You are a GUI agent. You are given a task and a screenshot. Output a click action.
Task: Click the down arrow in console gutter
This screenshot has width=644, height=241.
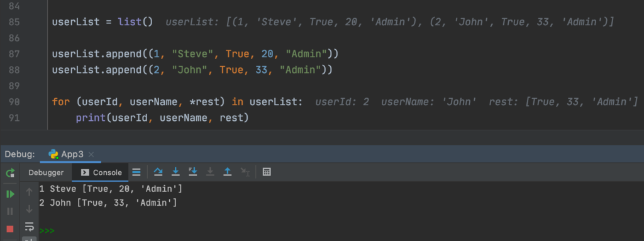tap(29, 209)
